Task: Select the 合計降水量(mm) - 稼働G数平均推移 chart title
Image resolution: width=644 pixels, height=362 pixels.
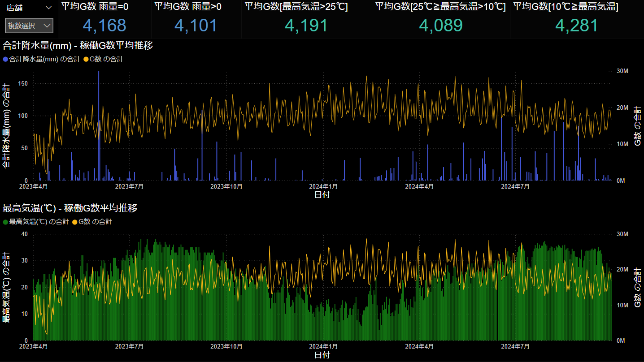Action: tap(78, 45)
